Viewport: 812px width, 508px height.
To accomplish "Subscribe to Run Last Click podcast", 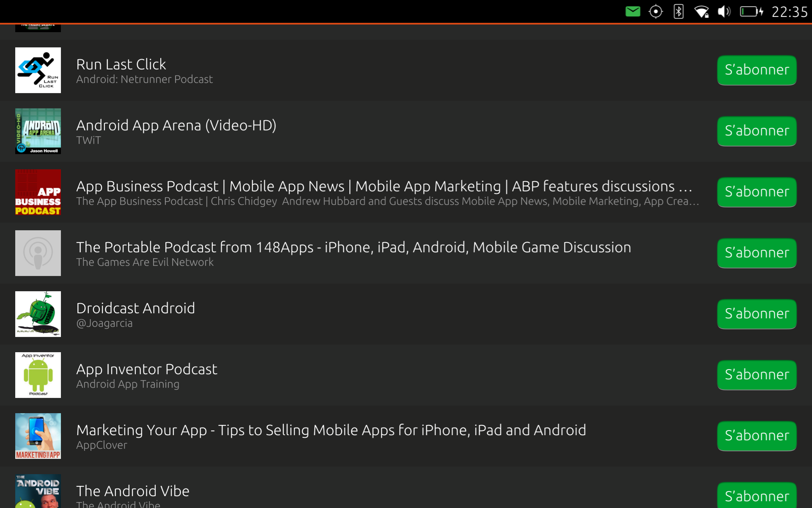I will point(757,70).
